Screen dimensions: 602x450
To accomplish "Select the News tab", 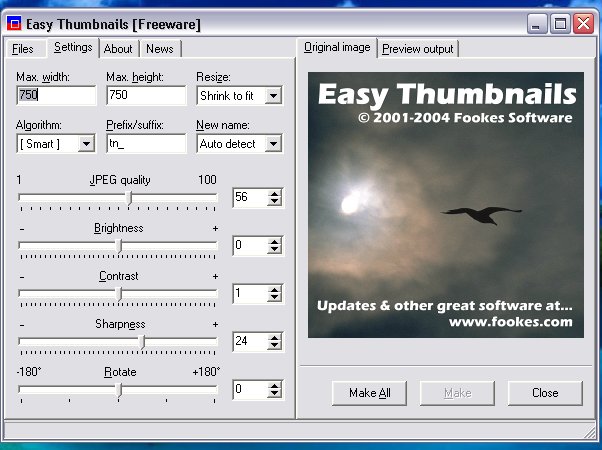I will pyautogui.click(x=159, y=48).
